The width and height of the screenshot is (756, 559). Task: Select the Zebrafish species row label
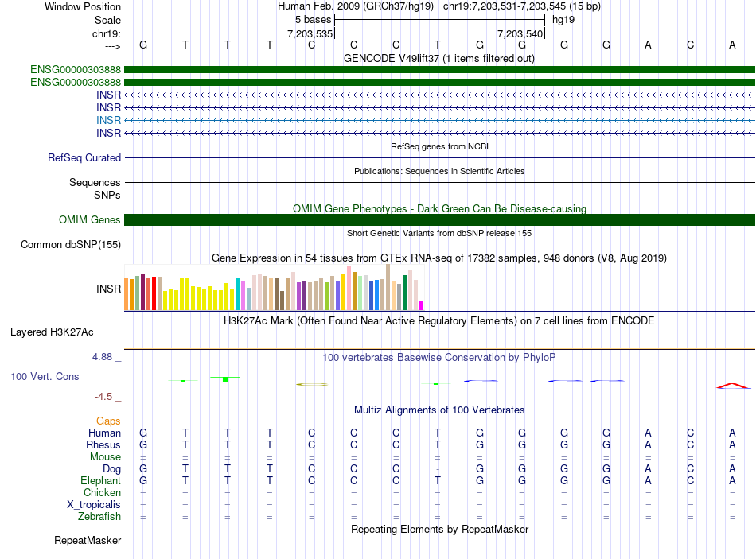99,517
